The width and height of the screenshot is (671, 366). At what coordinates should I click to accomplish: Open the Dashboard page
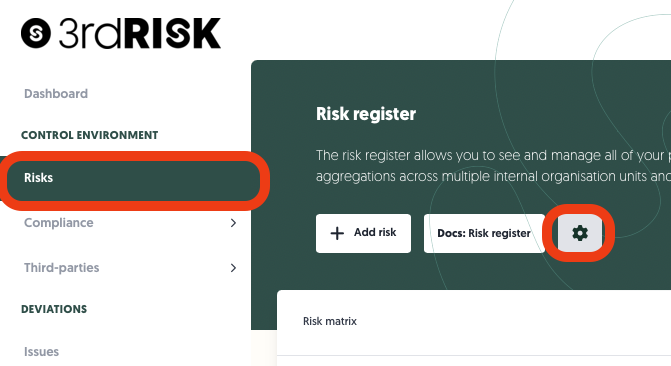click(x=56, y=93)
